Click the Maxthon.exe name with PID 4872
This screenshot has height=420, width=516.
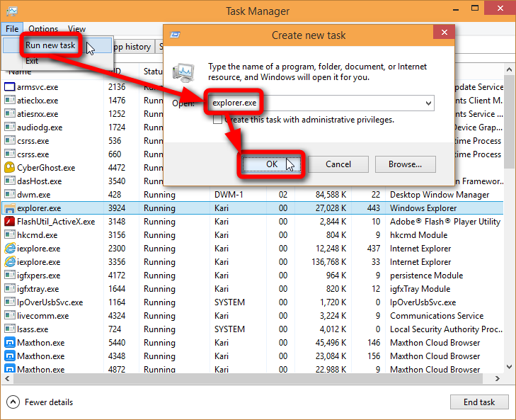[x=41, y=369]
